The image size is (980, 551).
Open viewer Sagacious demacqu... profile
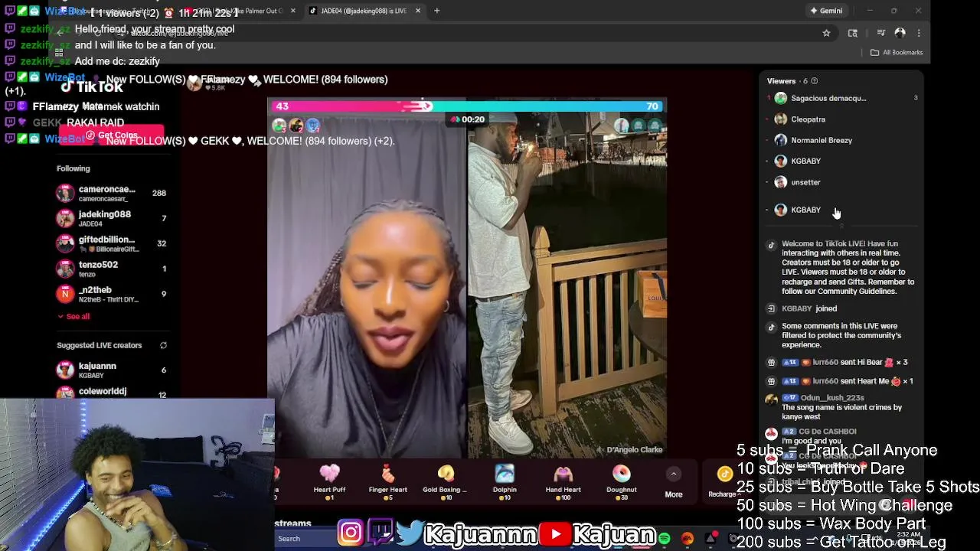tap(842, 98)
